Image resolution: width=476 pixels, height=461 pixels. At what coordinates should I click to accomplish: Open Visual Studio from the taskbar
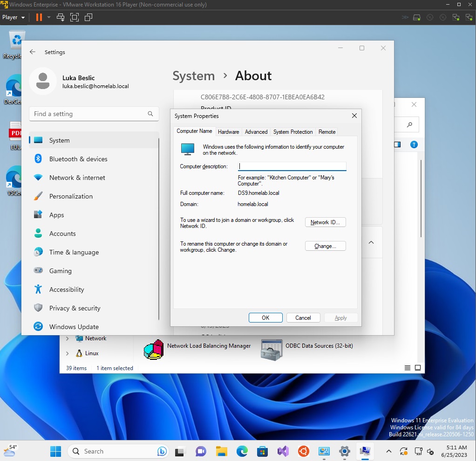point(283,451)
